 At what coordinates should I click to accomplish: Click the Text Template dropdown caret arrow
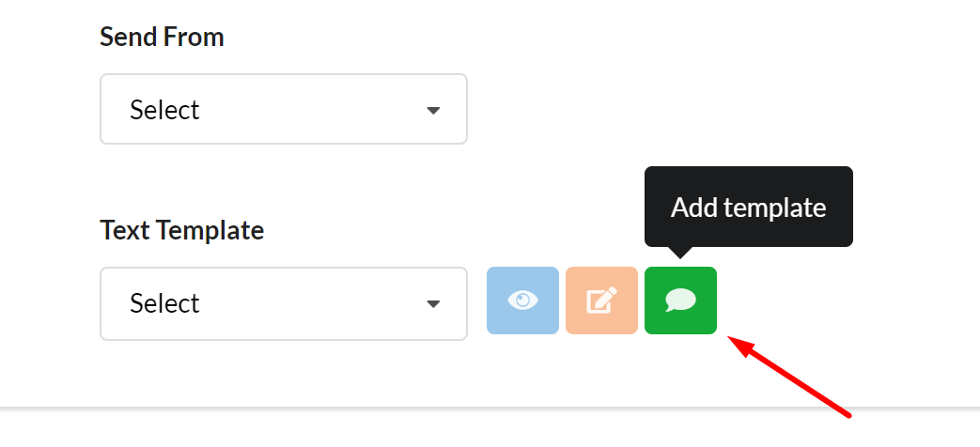click(x=433, y=304)
